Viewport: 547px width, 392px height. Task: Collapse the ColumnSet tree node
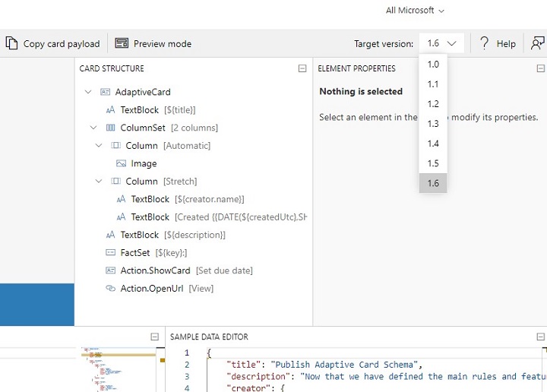tap(93, 128)
